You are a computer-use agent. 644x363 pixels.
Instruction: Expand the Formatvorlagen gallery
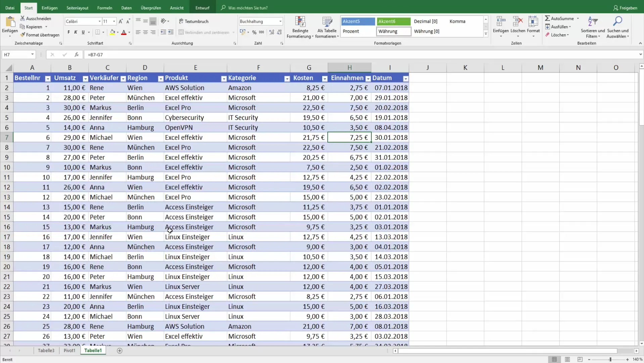(x=486, y=34)
